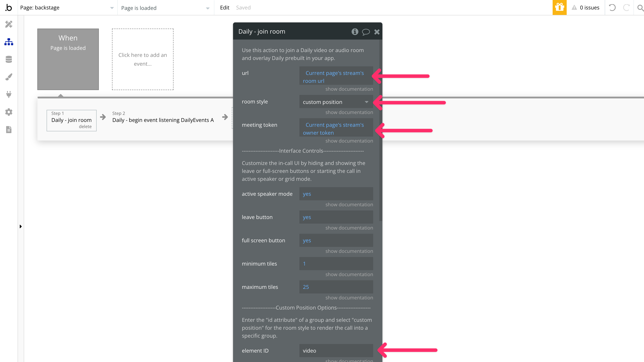Viewport: 644px width, 362px height.
Task: Toggle the leave button yes field
Action: [336, 217]
